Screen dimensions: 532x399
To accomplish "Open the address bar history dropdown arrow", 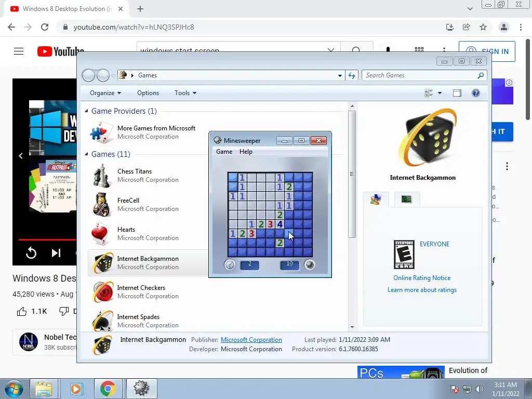I will (340, 76).
